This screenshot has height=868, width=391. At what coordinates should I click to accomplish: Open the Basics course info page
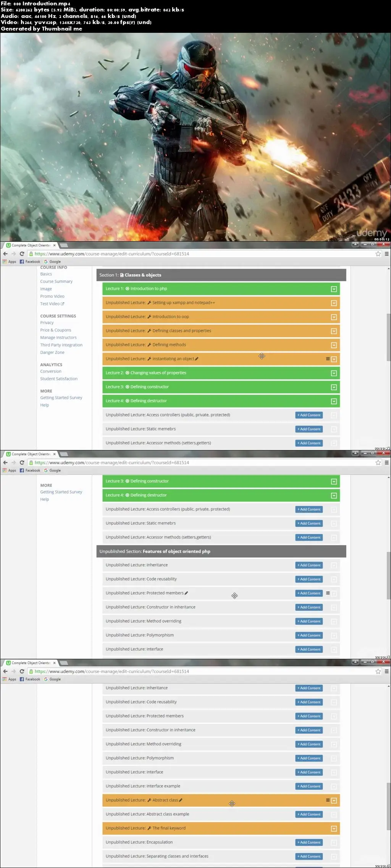[x=46, y=274]
